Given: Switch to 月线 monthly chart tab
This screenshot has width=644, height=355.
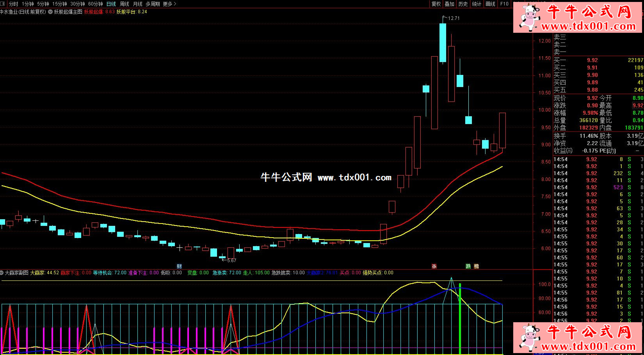Looking at the screenshot, I should click(x=138, y=4).
